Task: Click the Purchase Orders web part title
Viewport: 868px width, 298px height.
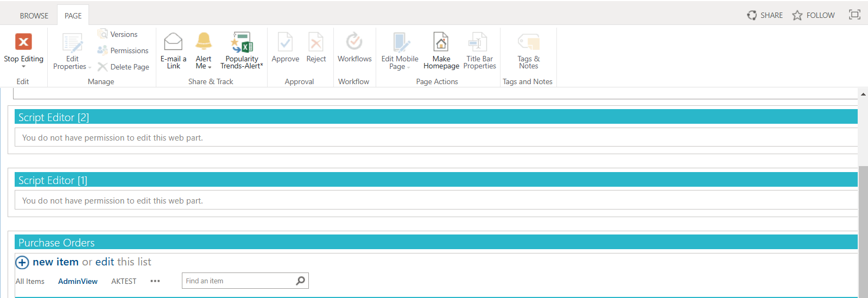Action: (x=56, y=243)
